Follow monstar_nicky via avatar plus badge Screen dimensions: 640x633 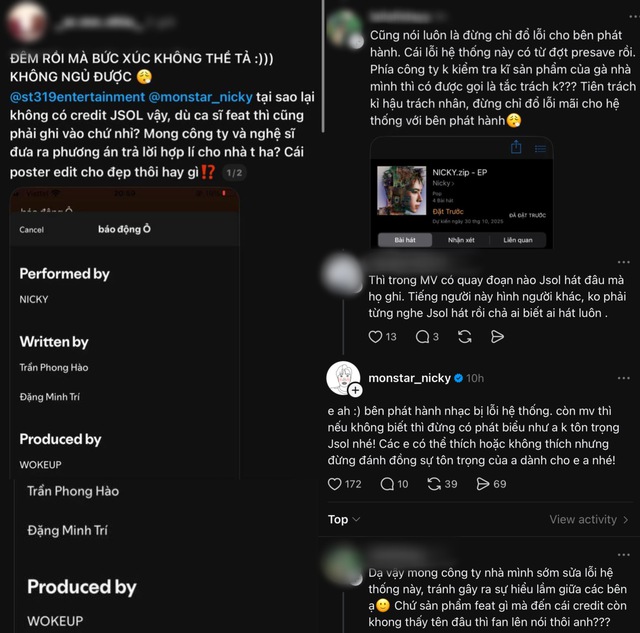(x=354, y=390)
